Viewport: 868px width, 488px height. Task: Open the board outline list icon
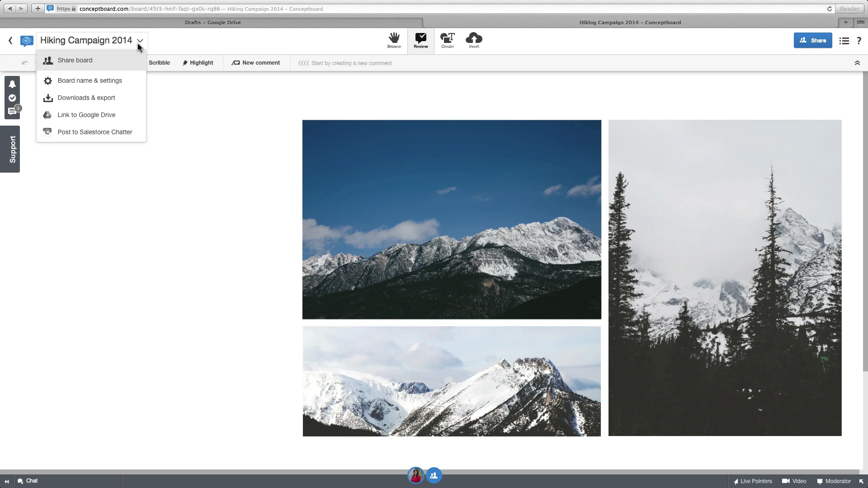tap(844, 41)
